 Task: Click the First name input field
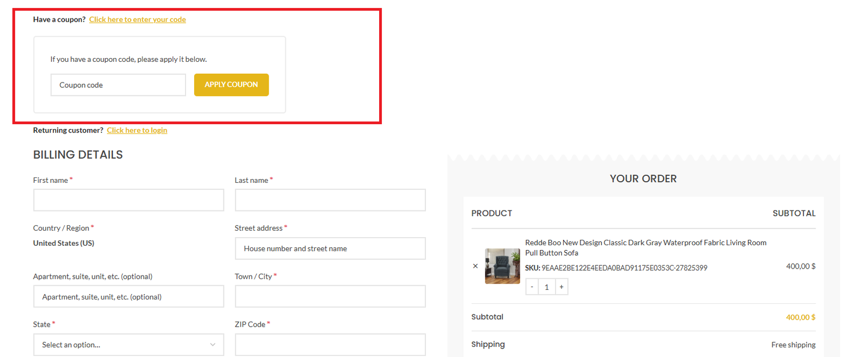(x=129, y=200)
